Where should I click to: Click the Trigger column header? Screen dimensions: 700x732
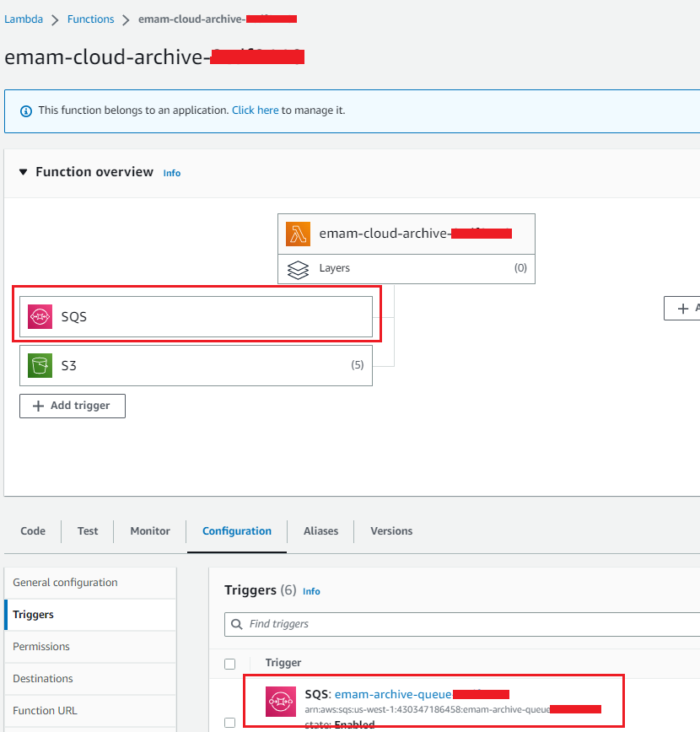[x=283, y=663]
